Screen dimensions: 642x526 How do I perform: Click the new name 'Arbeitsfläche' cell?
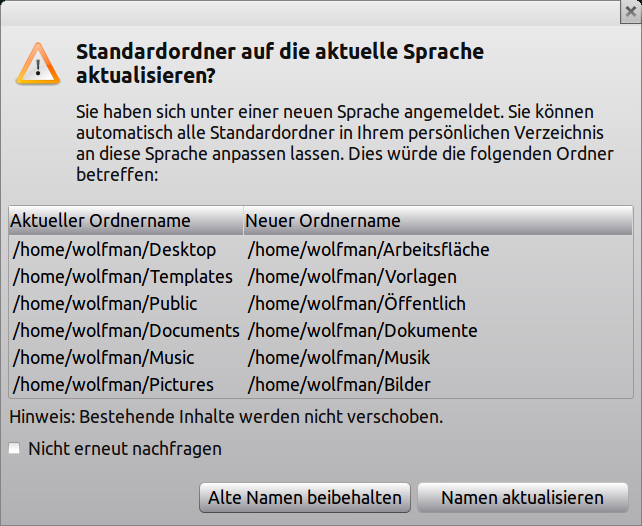[368, 250]
